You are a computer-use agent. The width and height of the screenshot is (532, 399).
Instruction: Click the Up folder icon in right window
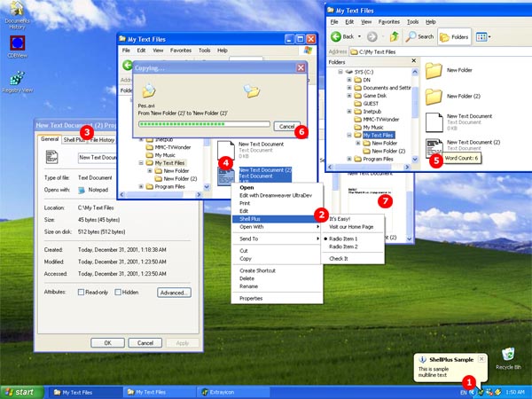pyautogui.click(x=394, y=36)
